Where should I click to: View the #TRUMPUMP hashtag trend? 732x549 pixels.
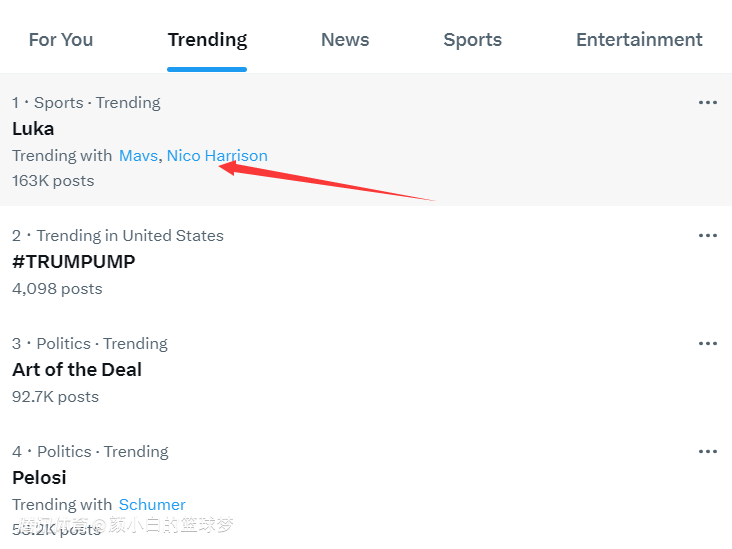point(73,262)
